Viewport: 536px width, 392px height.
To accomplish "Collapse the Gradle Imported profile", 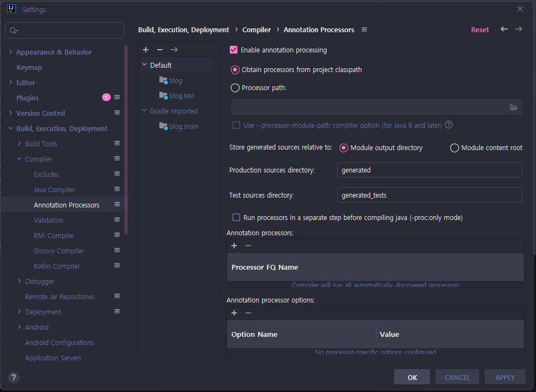I will 144,110.
